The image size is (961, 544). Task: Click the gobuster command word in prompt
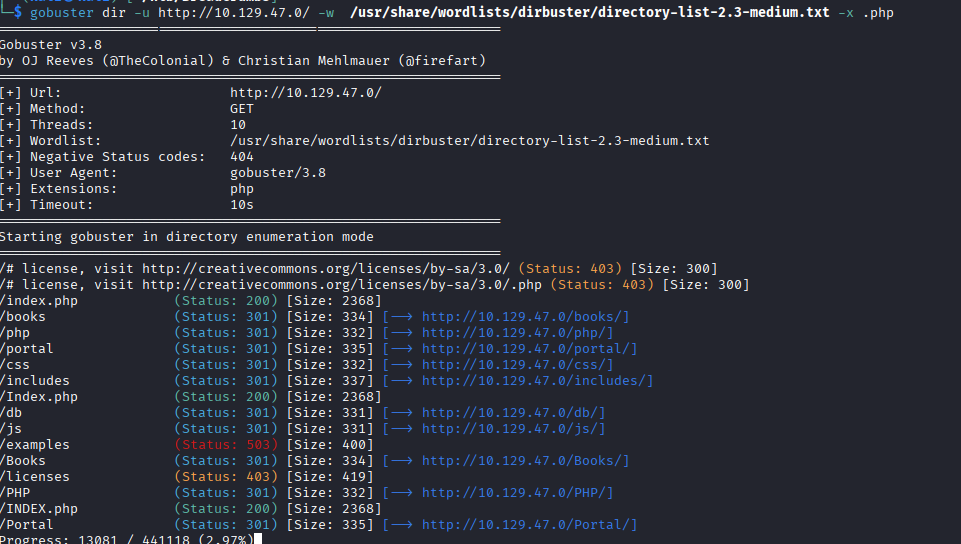(x=62, y=12)
